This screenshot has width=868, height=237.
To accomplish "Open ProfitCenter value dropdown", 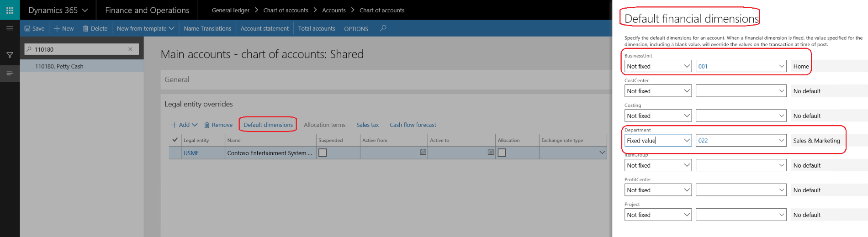I will [x=741, y=190].
